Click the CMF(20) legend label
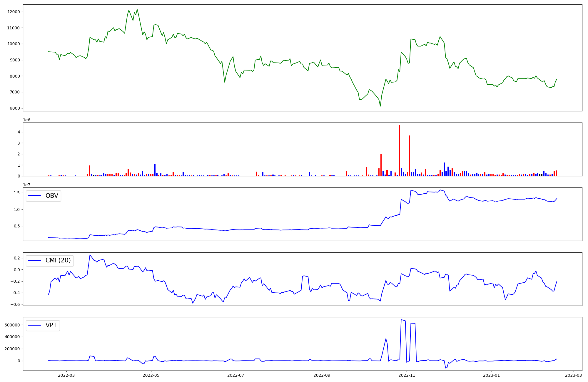Viewport: 588px width, 382px height. point(58,260)
